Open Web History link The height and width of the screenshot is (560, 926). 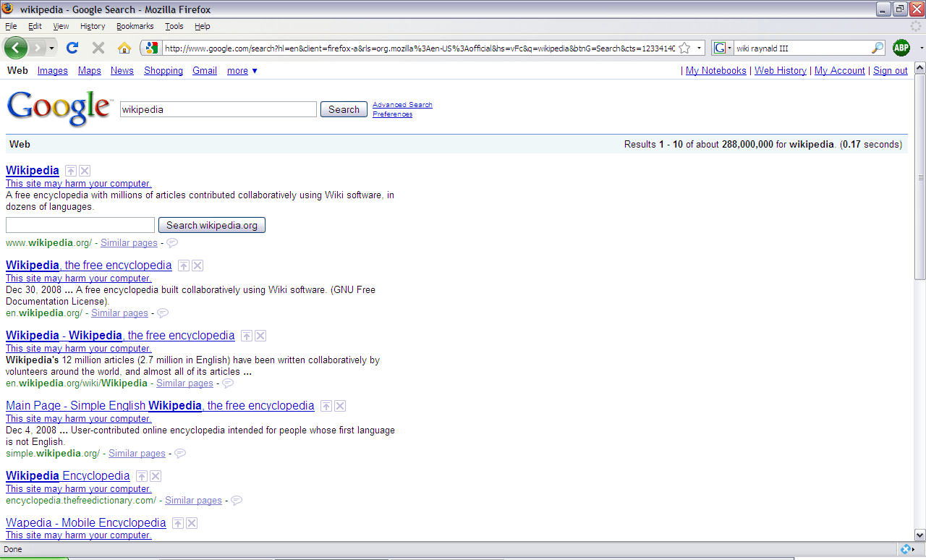pyautogui.click(x=781, y=70)
